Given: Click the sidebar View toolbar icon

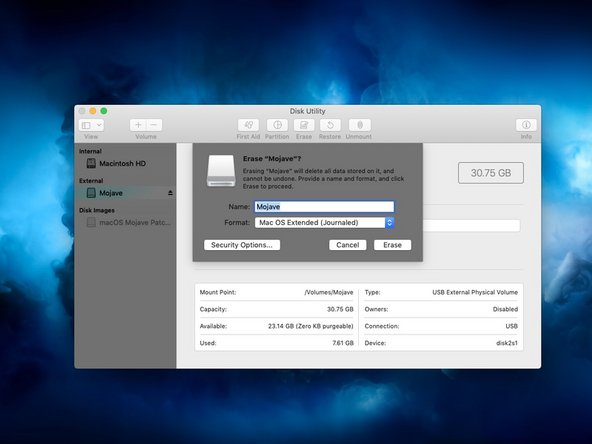Looking at the screenshot, I should (86, 125).
